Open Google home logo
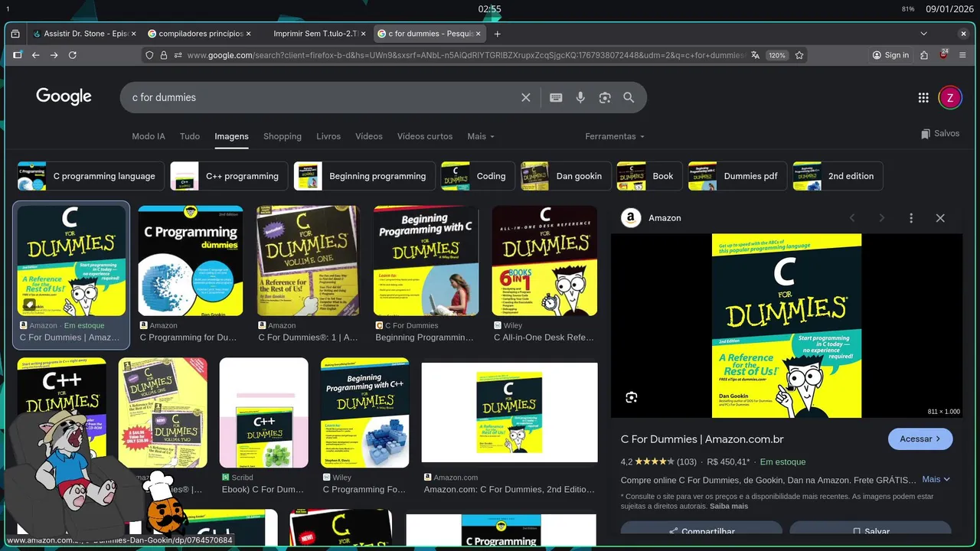 (x=64, y=96)
